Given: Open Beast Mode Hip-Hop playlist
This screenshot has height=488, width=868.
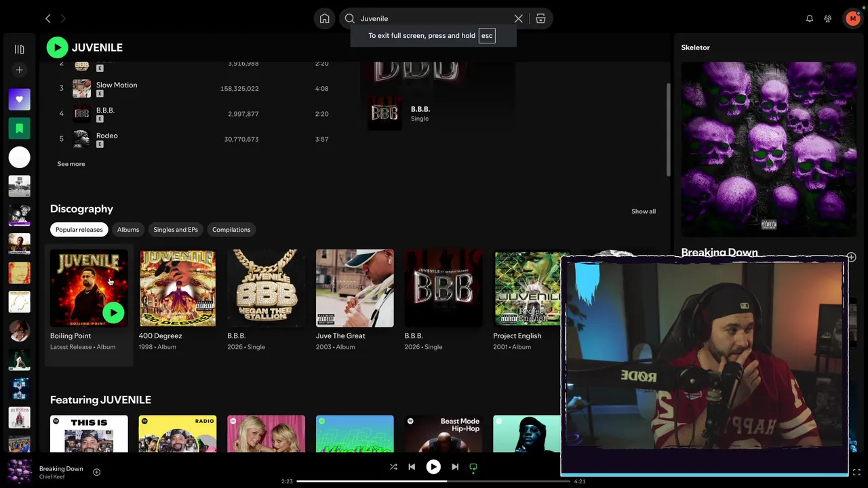Looking at the screenshot, I should pyautogui.click(x=443, y=434).
